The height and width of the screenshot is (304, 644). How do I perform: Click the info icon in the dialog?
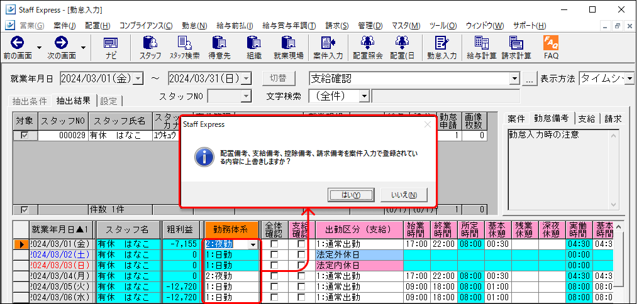coord(204,157)
